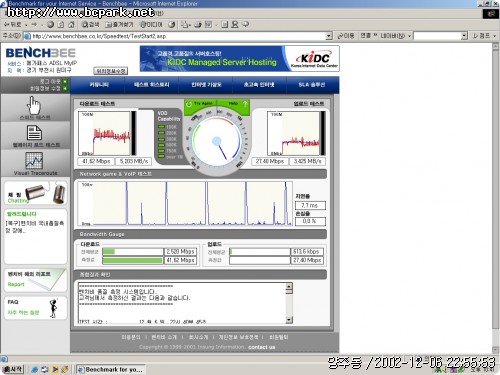Open the 테스트 히스토리 navigation tab
Image resolution: width=500 pixels, height=375 pixels.
pos(152,85)
